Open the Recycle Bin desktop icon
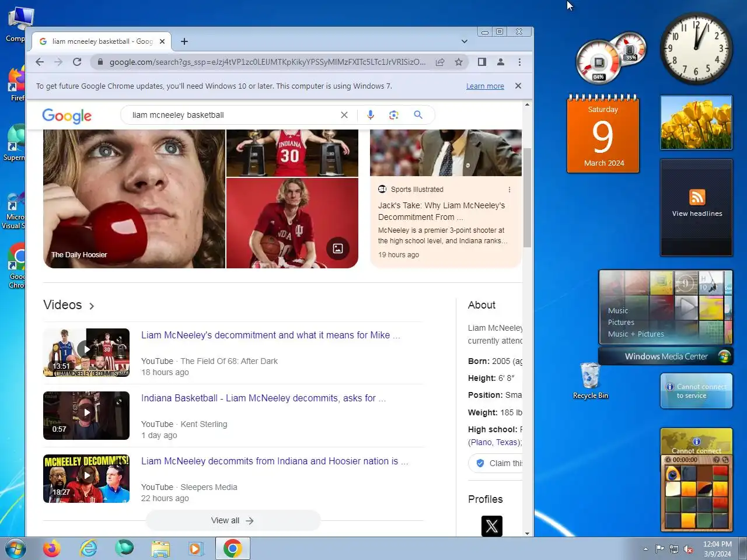 pyautogui.click(x=591, y=380)
